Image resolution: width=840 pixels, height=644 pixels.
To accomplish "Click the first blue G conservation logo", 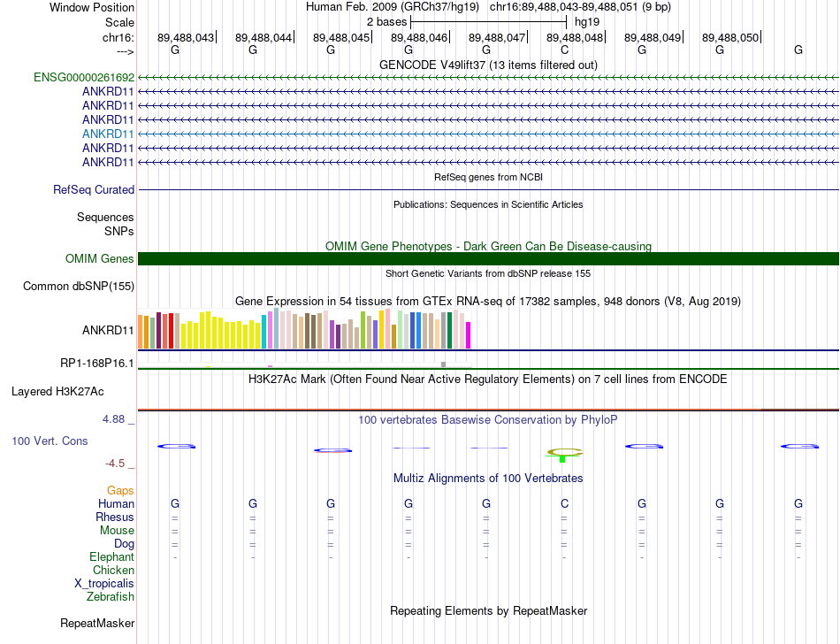I will pyautogui.click(x=176, y=447).
